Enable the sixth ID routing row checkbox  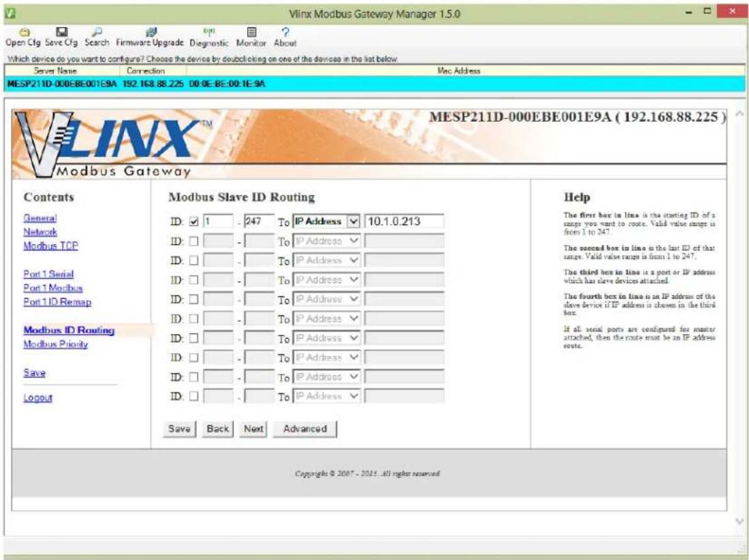[193, 319]
